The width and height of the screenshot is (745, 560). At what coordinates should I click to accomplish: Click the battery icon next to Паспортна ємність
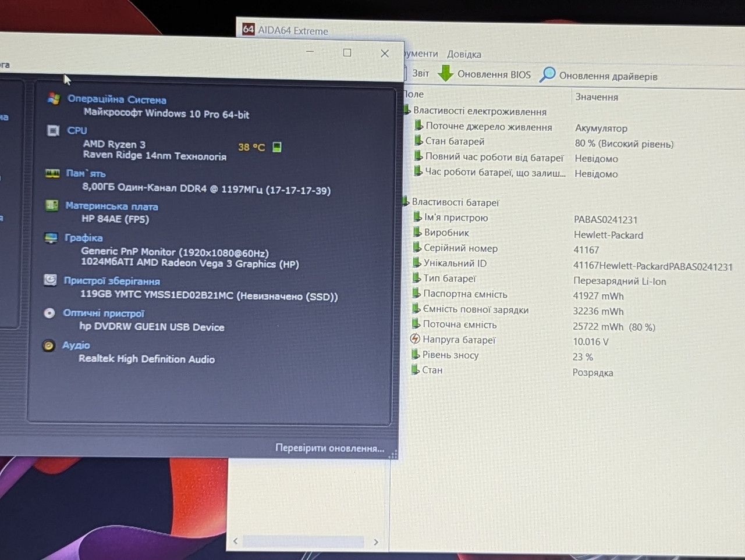[x=416, y=293]
